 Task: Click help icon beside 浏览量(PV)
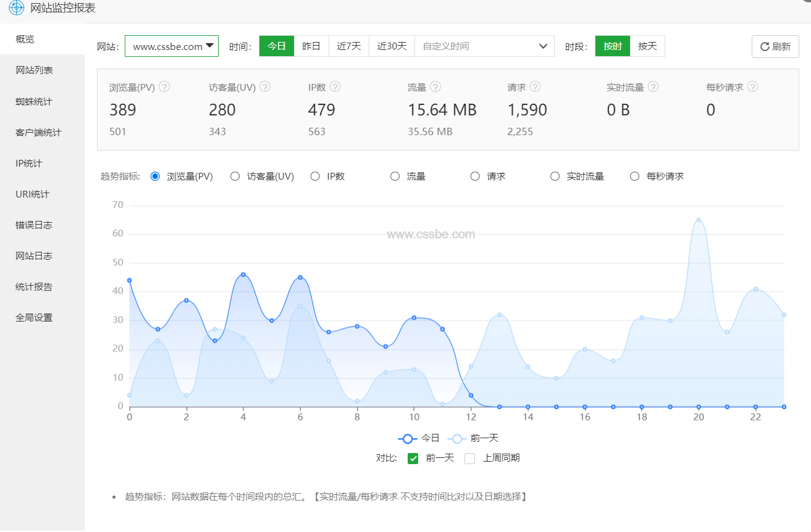tap(164, 87)
